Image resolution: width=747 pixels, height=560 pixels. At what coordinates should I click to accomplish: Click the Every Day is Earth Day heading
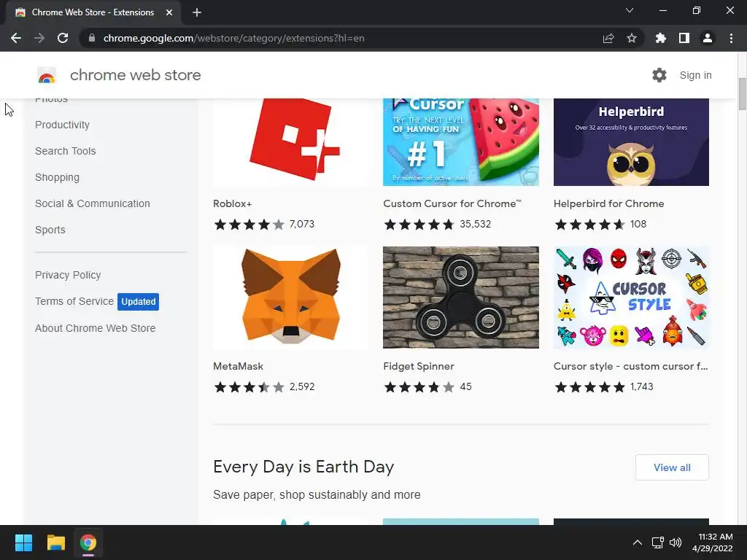(303, 467)
